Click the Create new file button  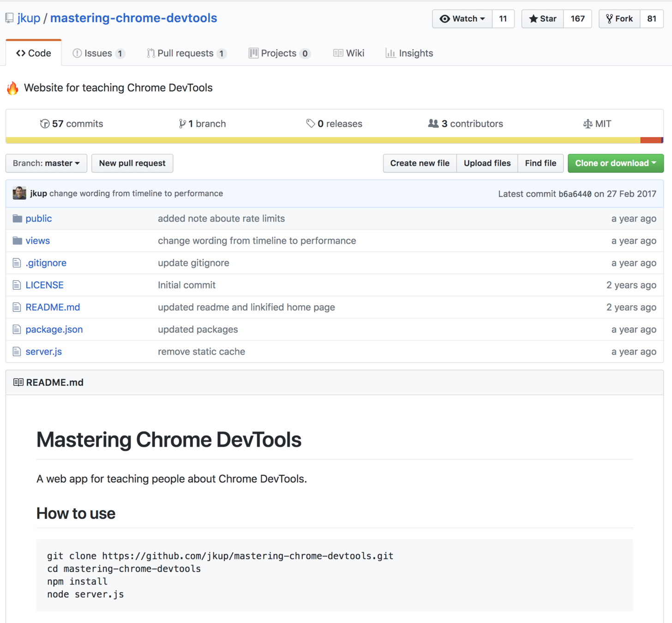(x=420, y=163)
